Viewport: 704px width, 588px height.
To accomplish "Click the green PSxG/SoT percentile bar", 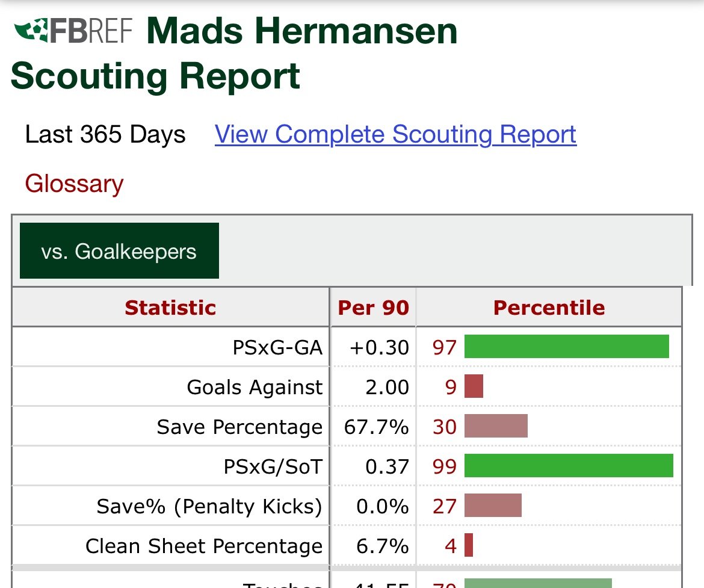I will click(569, 465).
